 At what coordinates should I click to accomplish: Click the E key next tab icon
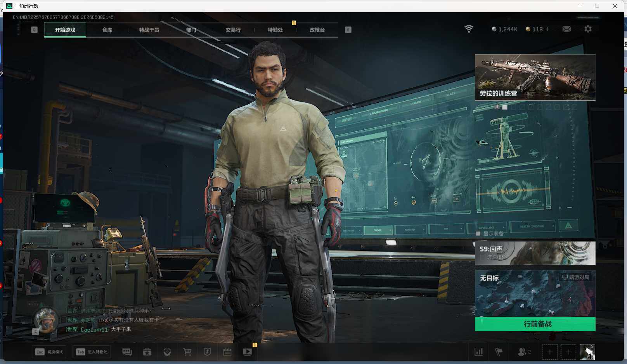click(348, 30)
